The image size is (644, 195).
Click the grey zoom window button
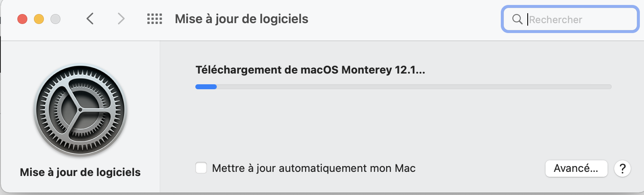[55, 19]
